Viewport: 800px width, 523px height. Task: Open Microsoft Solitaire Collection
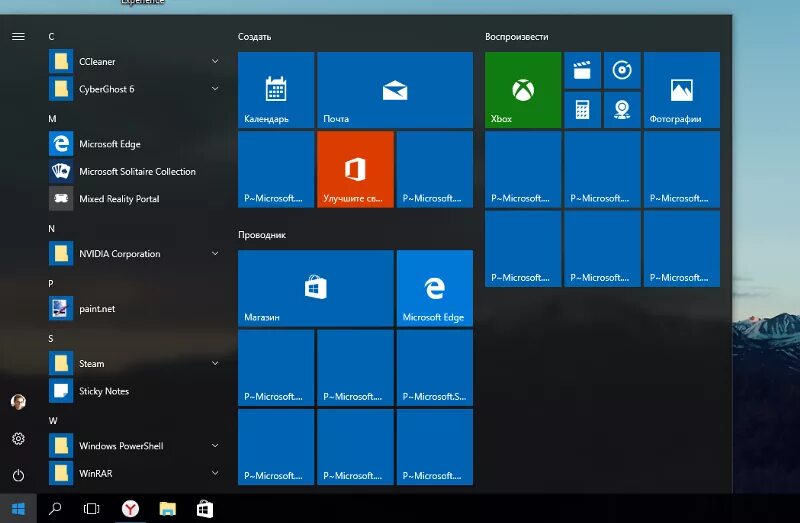[135, 171]
